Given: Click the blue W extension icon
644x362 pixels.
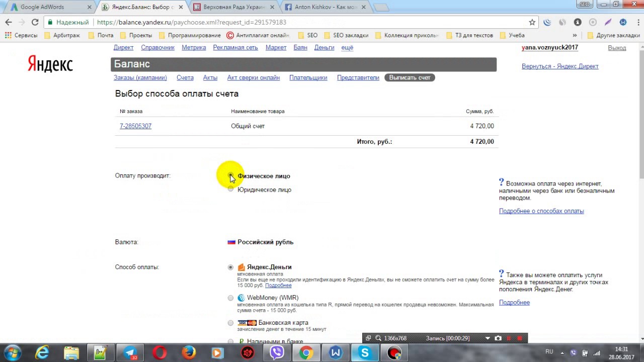Looking at the screenshot, I should 623,22.
